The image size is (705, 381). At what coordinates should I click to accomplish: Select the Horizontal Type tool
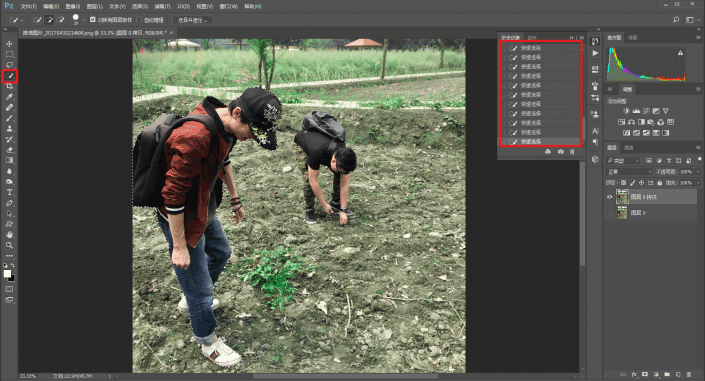tap(9, 192)
